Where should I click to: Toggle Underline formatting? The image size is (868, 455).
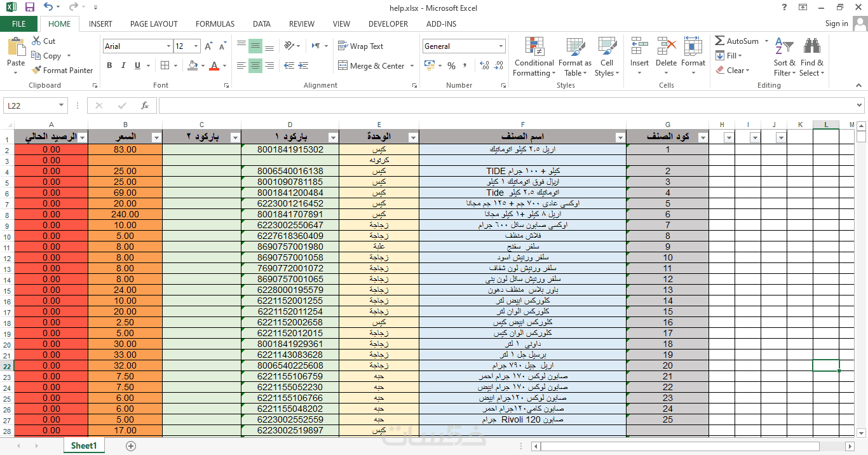[137, 65]
